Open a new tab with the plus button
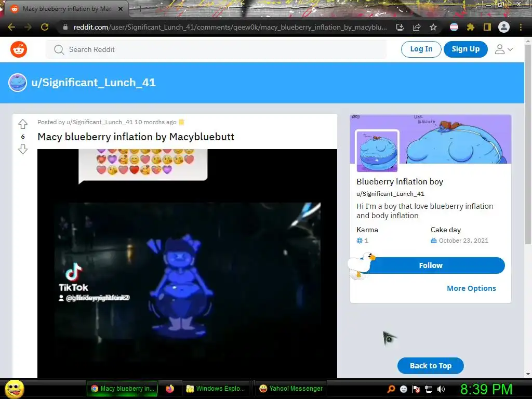Viewport: 532px width, 399px height. (140, 9)
